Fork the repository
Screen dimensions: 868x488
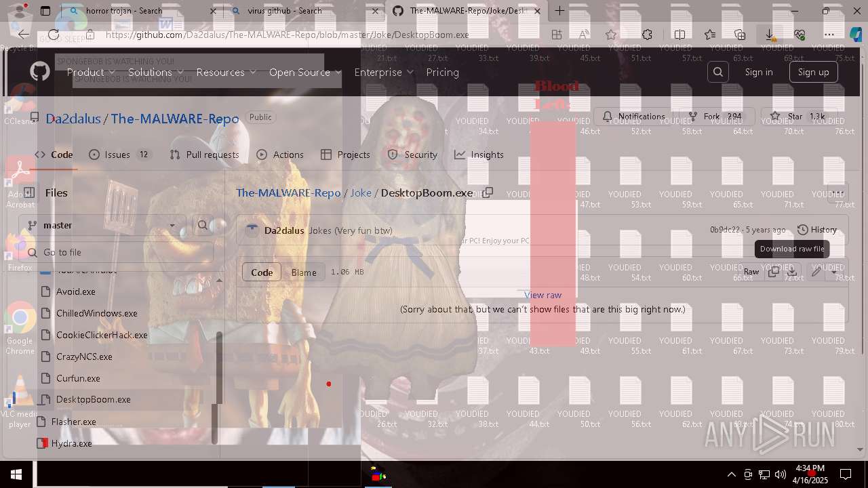pos(715,117)
